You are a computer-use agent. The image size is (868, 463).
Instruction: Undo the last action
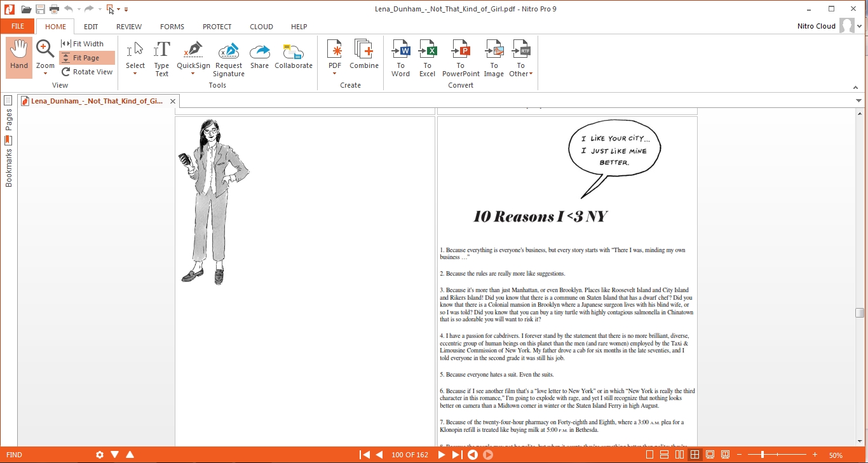click(x=69, y=9)
